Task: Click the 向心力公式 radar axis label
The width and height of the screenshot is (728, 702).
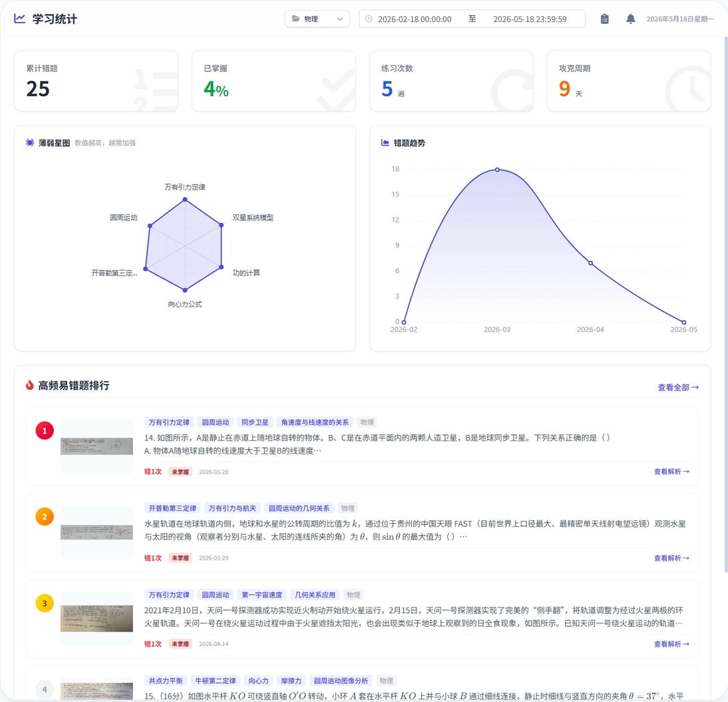Action: 185,304
